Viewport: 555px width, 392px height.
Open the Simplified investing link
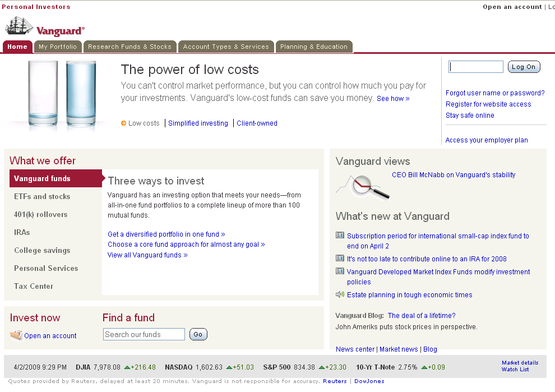click(x=198, y=123)
